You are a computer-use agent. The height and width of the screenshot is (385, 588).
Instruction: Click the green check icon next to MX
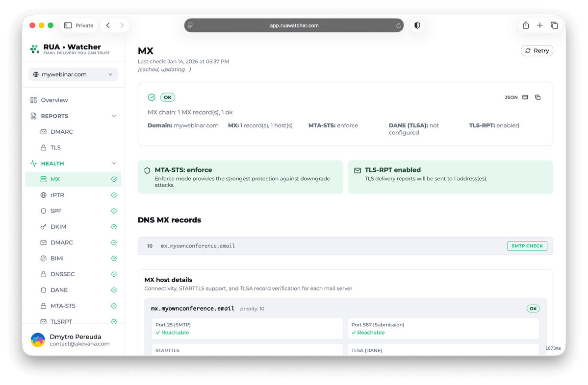tap(114, 179)
